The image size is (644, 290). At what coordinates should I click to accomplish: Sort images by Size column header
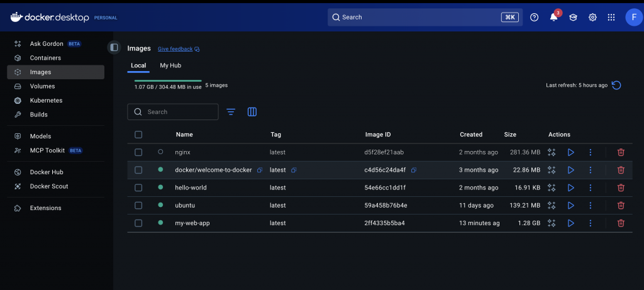point(510,135)
